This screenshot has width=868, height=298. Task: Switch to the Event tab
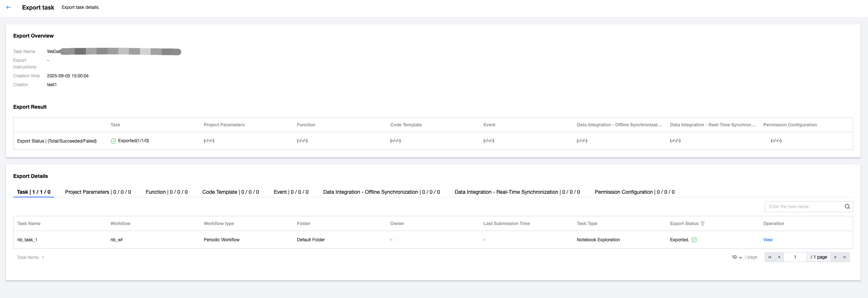pyautogui.click(x=291, y=192)
